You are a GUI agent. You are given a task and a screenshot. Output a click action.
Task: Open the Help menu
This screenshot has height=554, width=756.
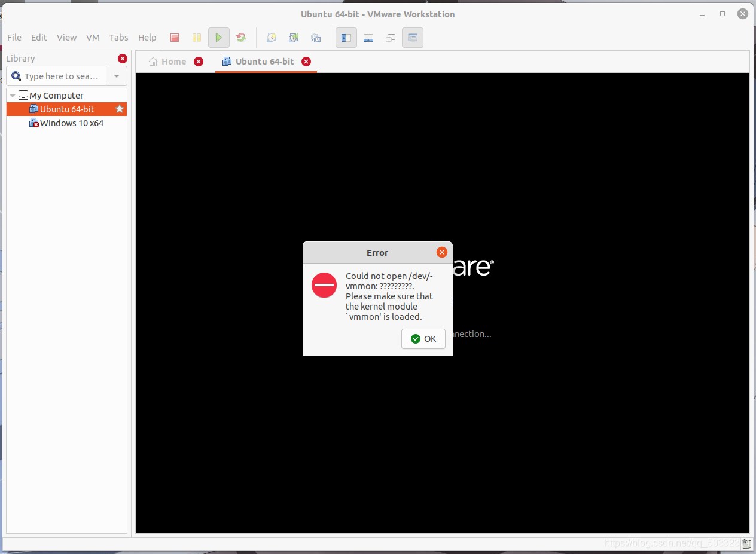(147, 38)
